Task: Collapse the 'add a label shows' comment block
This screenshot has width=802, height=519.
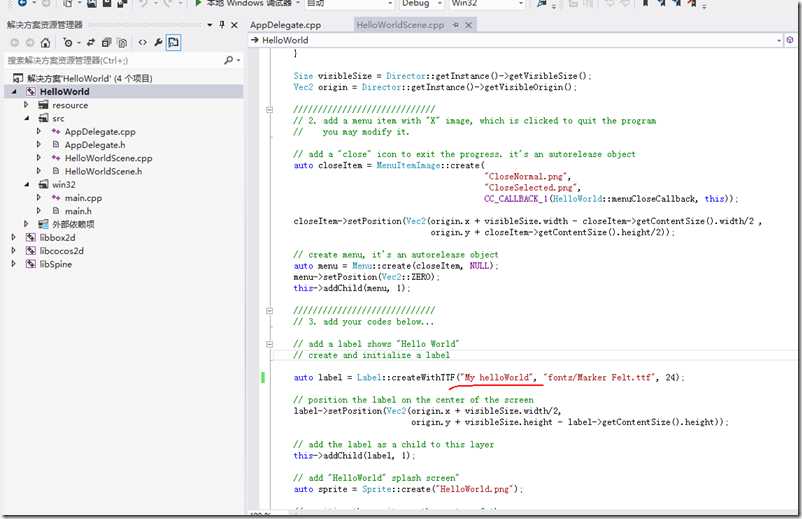Action: [x=270, y=344]
